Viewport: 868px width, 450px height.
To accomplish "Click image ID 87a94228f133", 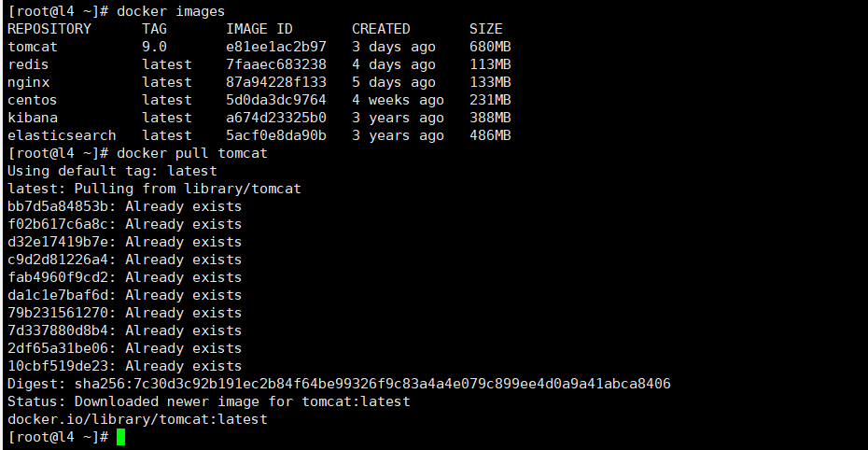I will pyautogui.click(x=276, y=82).
